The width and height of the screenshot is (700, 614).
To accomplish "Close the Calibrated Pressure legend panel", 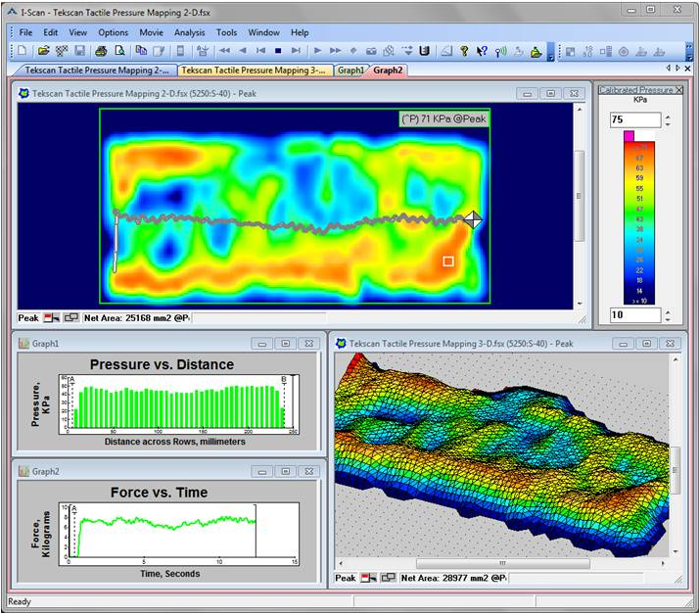I will click(679, 90).
